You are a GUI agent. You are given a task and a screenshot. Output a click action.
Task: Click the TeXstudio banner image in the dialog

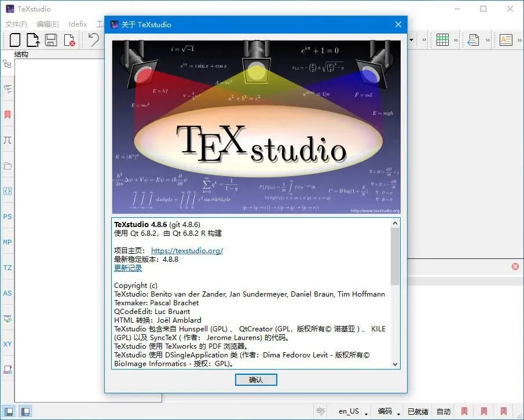point(256,127)
